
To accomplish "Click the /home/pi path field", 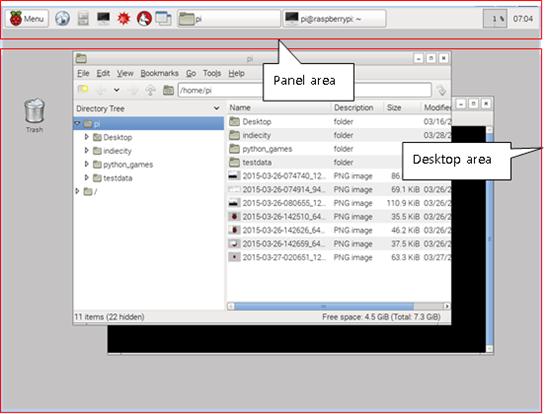I will point(304,90).
